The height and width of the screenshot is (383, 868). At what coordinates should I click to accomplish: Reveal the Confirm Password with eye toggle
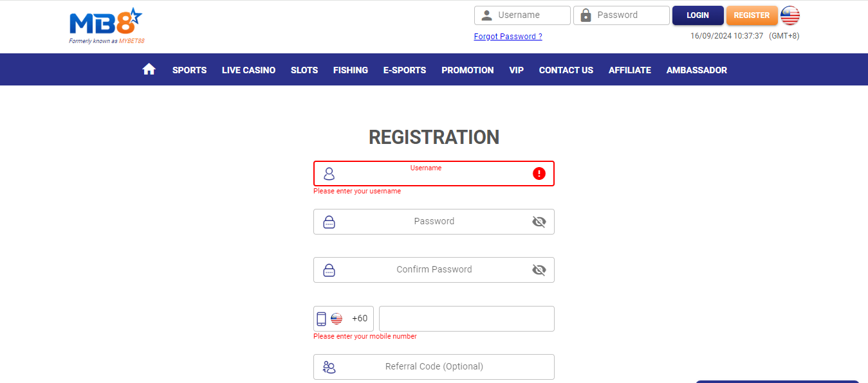[539, 270]
